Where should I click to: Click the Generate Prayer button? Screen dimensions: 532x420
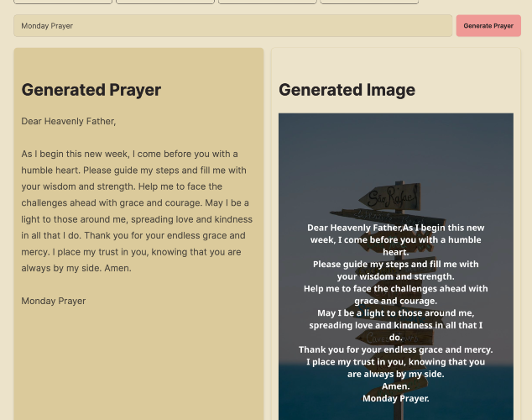tap(488, 26)
